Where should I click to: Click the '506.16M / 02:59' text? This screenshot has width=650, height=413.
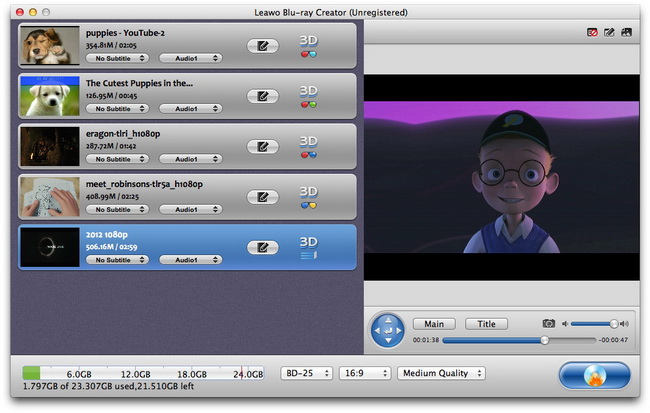(112, 247)
